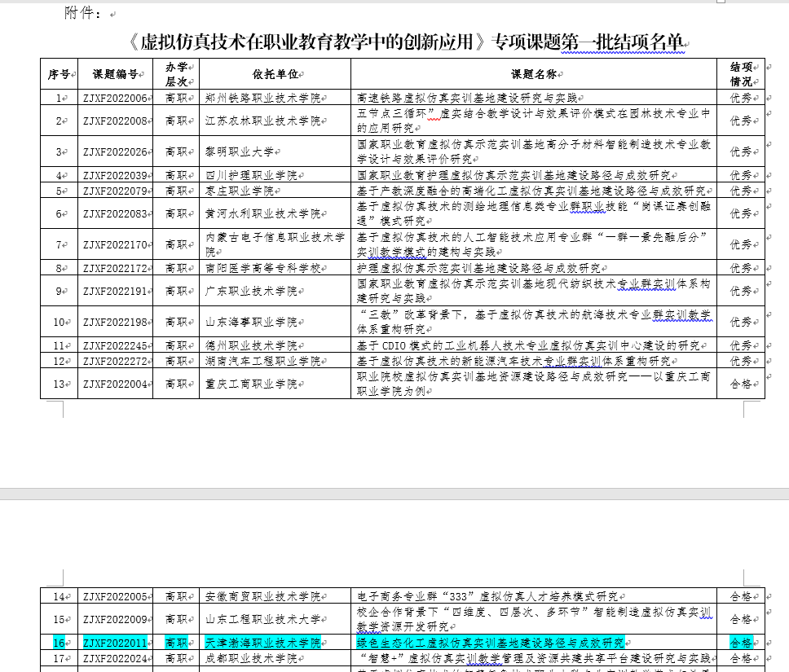Click the highlighted 合格 cell in row 16
Viewport: 789px width, 672px height.
click(740, 643)
